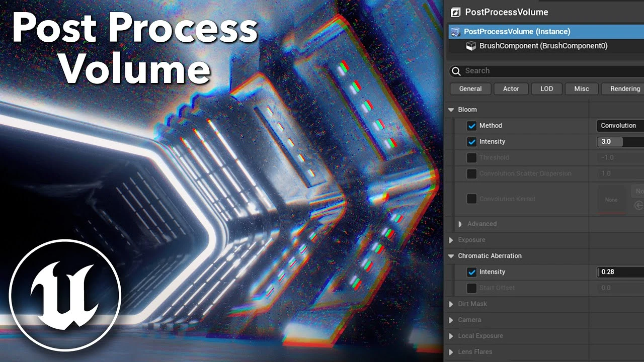Collapse the Bloom section

point(451,110)
